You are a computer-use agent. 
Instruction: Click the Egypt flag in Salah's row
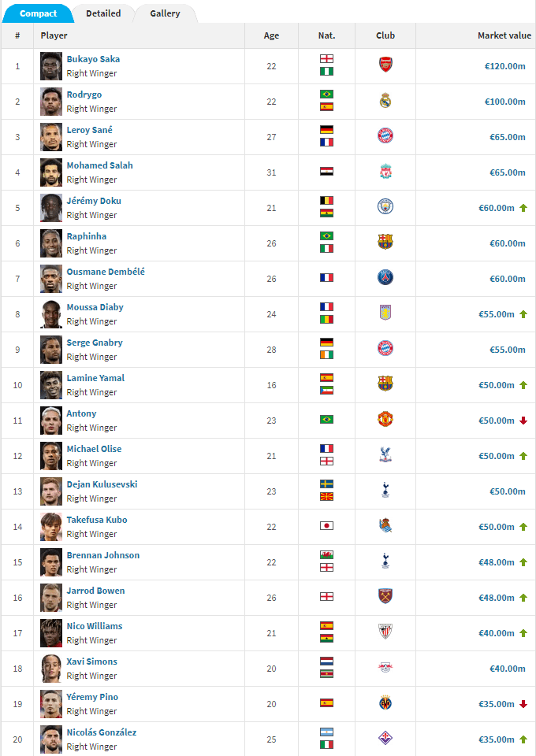pos(326,172)
